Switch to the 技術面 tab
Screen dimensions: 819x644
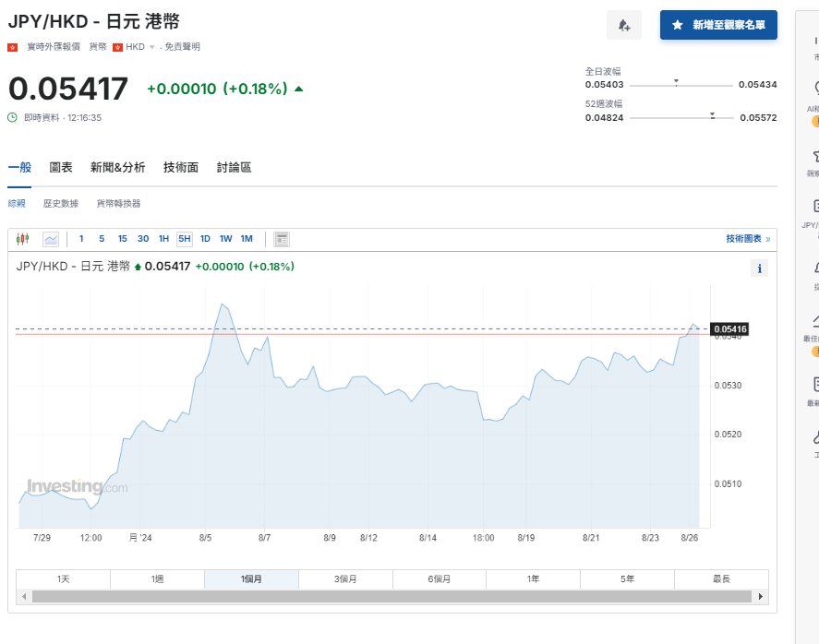(x=181, y=167)
